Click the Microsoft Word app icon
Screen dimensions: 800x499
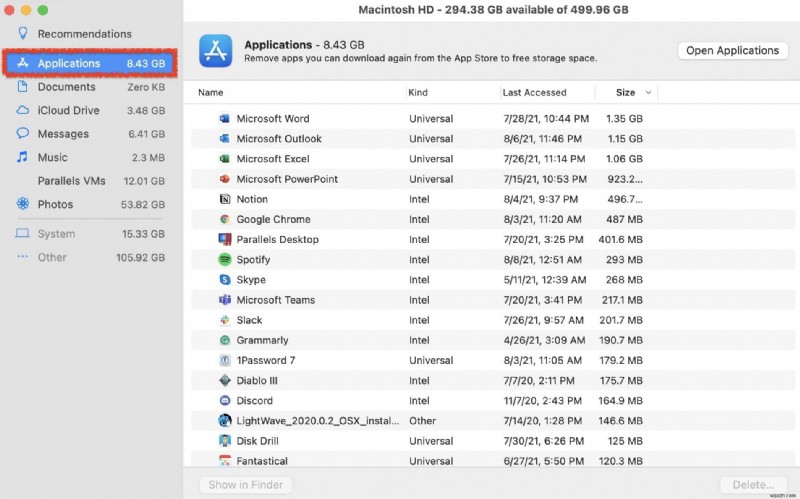tap(224, 118)
